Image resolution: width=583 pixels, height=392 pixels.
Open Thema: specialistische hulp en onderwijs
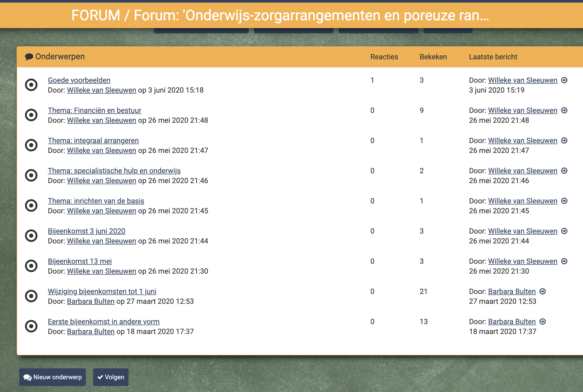click(x=114, y=171)
